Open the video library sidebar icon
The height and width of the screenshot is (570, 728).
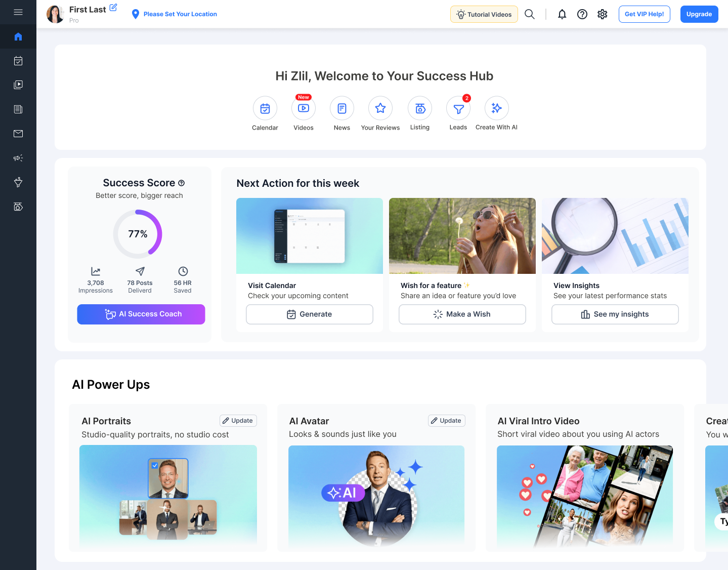click(18, 85)
